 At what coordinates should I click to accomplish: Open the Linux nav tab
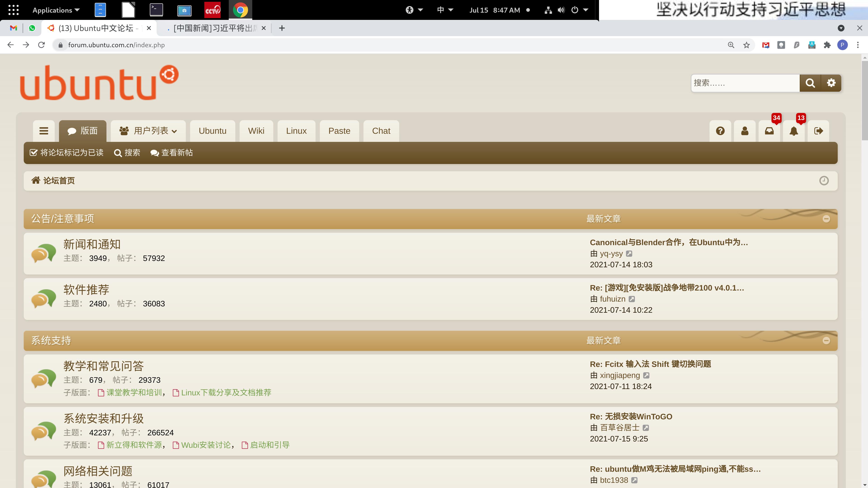tap(297, 131)
